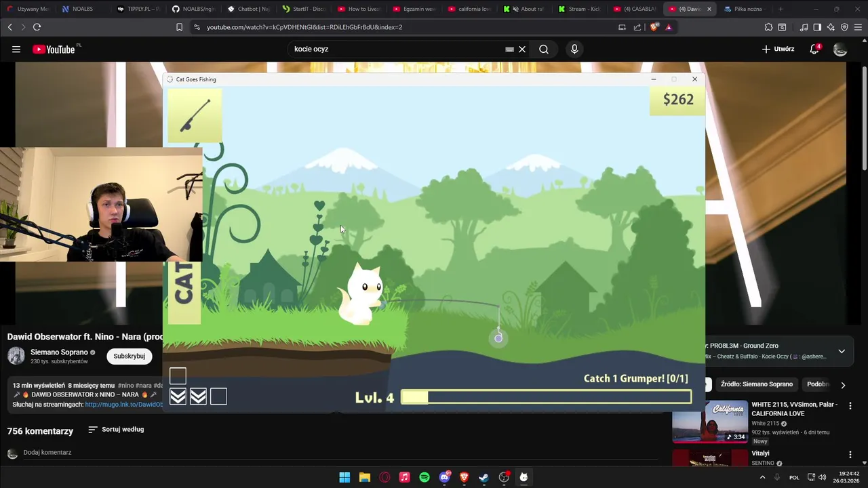
Task: Open the YouTube account avatar menu
Action: pos(840,49)
